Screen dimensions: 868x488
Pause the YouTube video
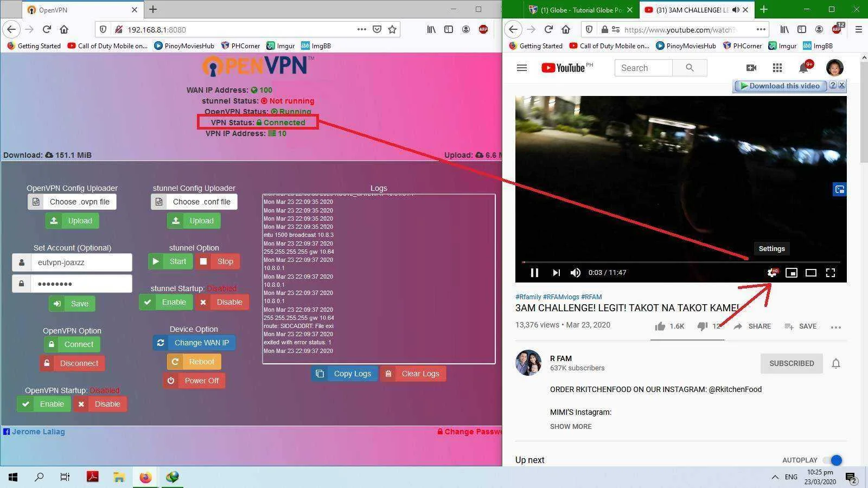click(534, 273)
